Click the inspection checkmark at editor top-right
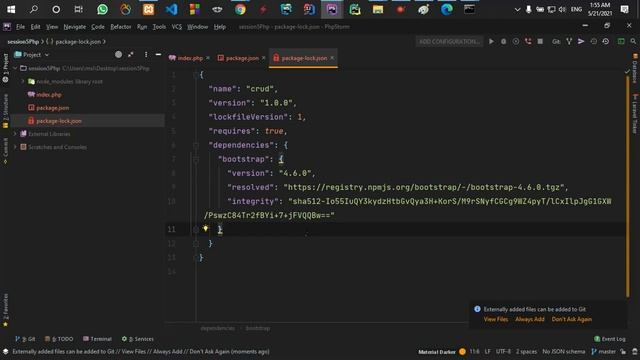Image resolution: width=640 pixels, height=360 pixels. pos(627,72)
